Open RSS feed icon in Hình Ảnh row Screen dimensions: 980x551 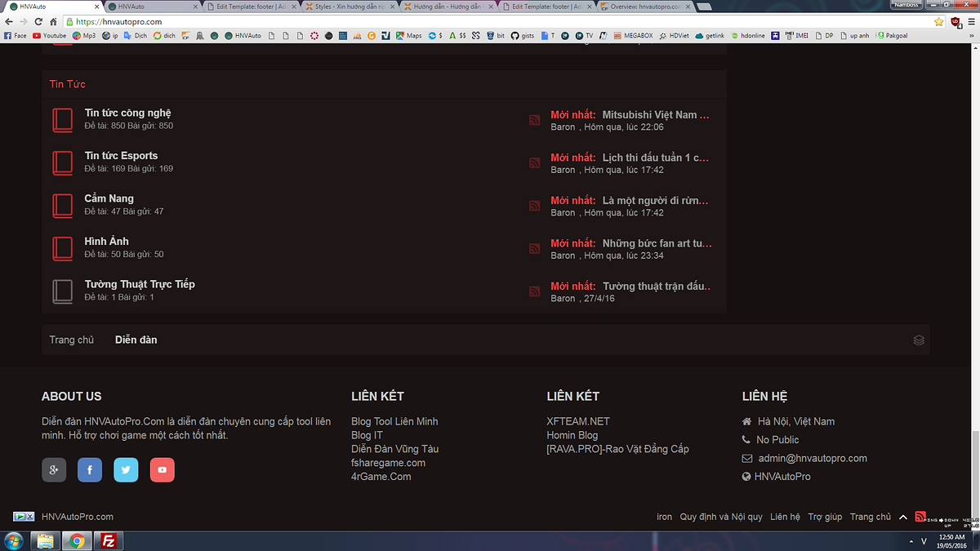[535, 249]
